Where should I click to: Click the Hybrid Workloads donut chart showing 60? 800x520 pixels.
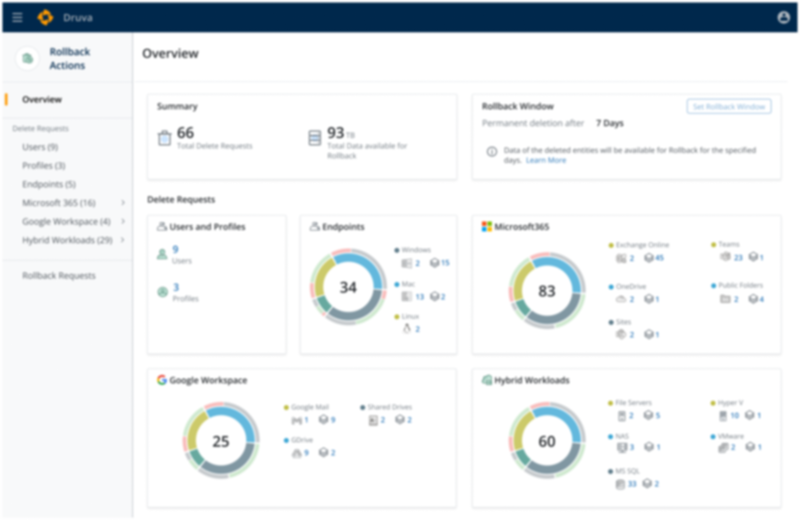546,441
